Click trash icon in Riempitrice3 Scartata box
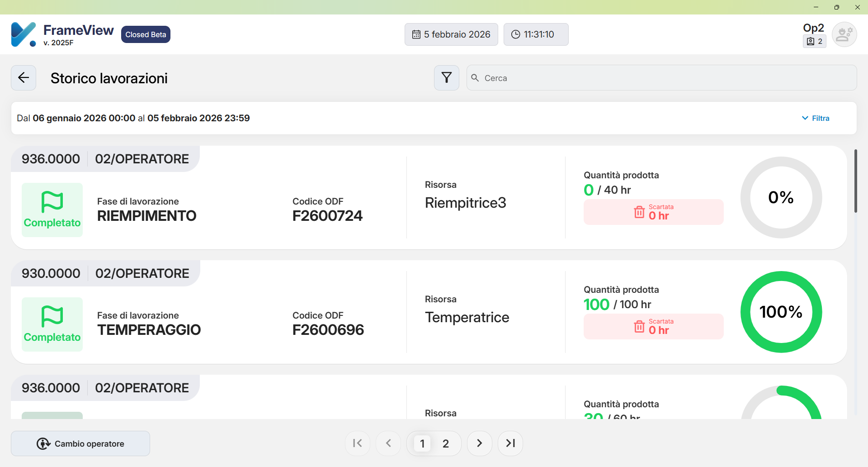 (639, 212)
